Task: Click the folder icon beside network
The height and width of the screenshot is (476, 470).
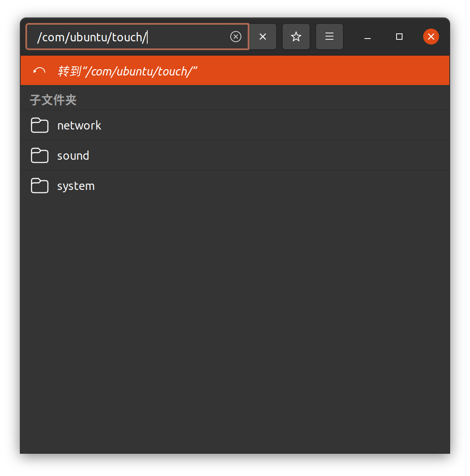Action: coord(40,126)
